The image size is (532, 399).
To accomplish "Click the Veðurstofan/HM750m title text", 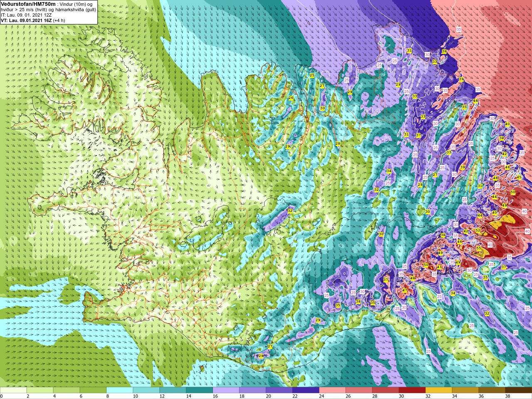I will (x=28, y=4).
